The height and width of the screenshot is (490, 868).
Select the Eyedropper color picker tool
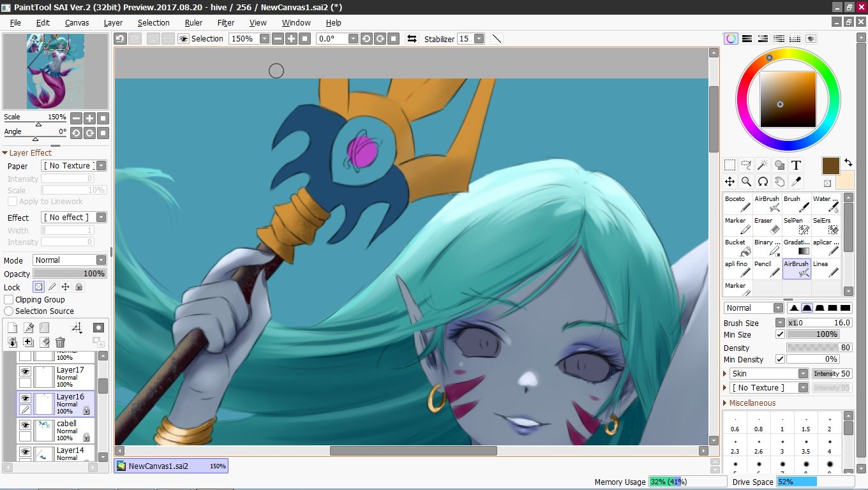[796, 182]
